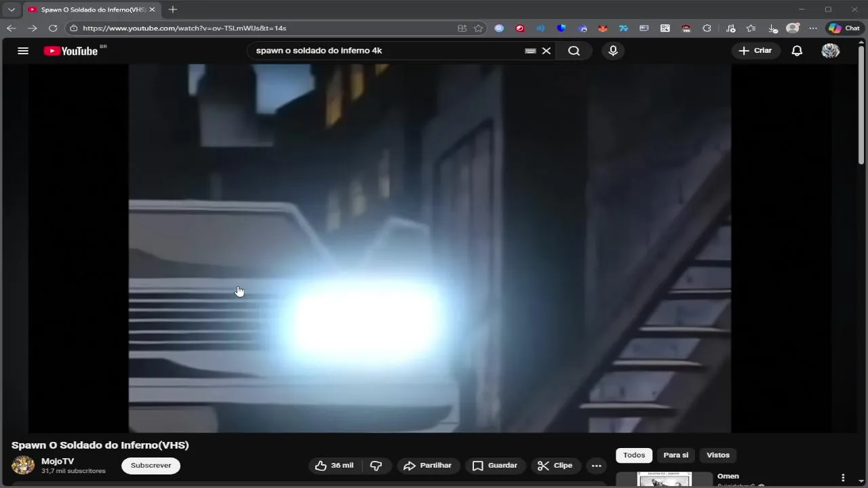This screenshot has width=868, height=488.
Task: Open split screen icon in address bar
Action: point(462,28)
